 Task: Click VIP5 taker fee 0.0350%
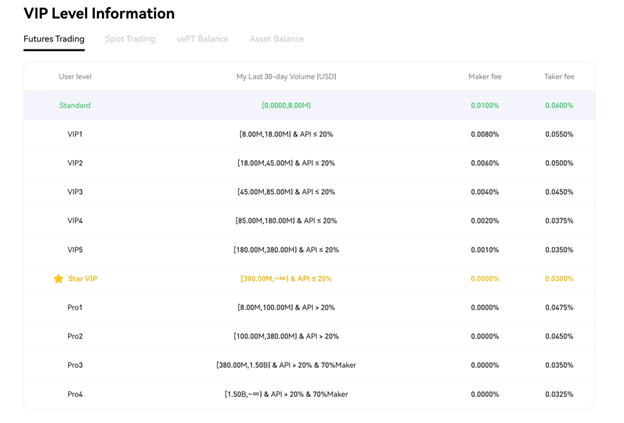pyautogui.click(x=559, y=250)
